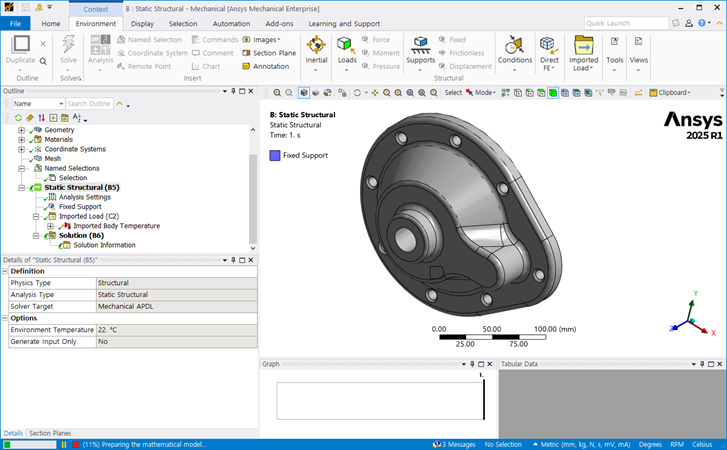Open the Automation ribbon tab
This screenshot has height=450, width=727.
pyautogui.click(x=231, y=24)
